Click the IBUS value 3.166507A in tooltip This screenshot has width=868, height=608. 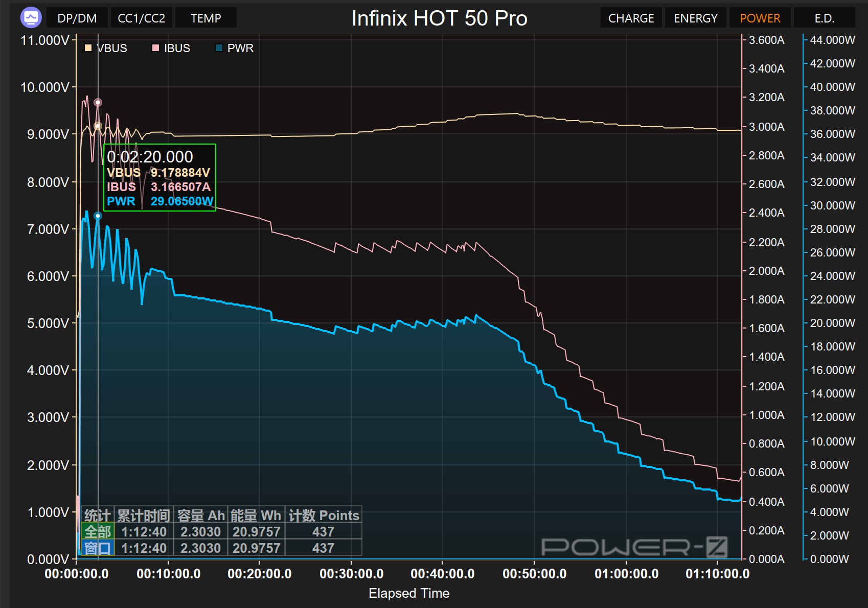[180, 187]
